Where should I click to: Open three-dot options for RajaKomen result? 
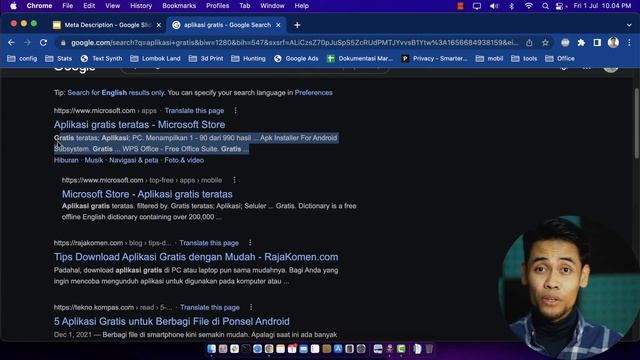point(250,243)
